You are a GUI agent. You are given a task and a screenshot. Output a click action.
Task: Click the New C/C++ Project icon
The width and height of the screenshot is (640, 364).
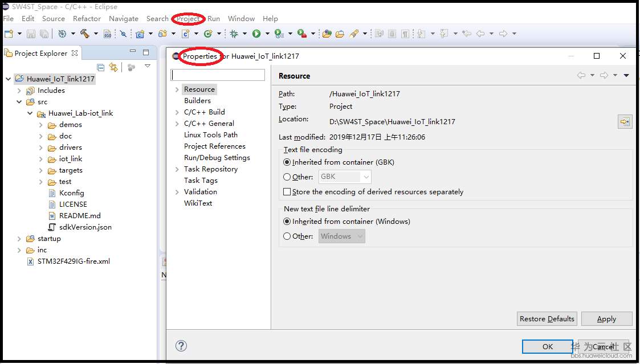(x=140, y=34)
